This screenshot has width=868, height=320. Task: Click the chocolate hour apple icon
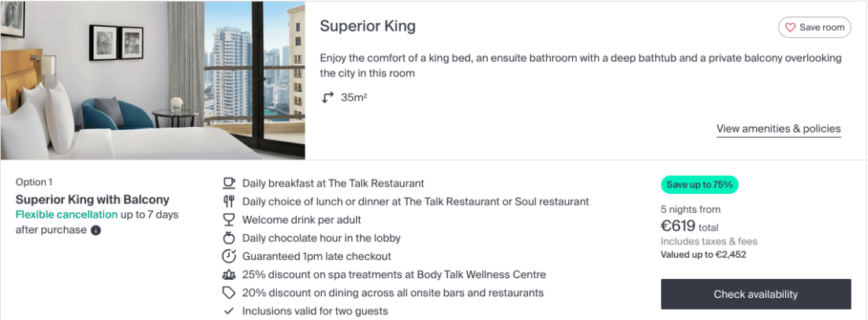click(229, 238)
